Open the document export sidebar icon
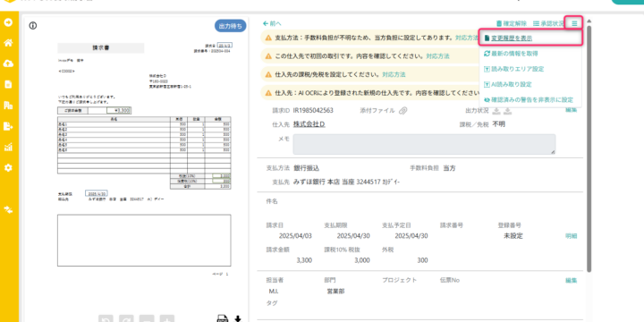The width and height of the screenshot is (644, 322). (8, 126)
